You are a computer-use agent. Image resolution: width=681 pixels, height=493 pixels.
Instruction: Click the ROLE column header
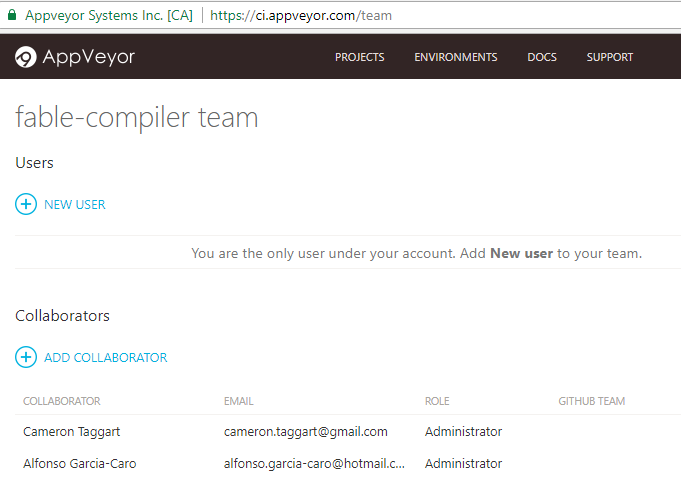click(x=437, y=401)
